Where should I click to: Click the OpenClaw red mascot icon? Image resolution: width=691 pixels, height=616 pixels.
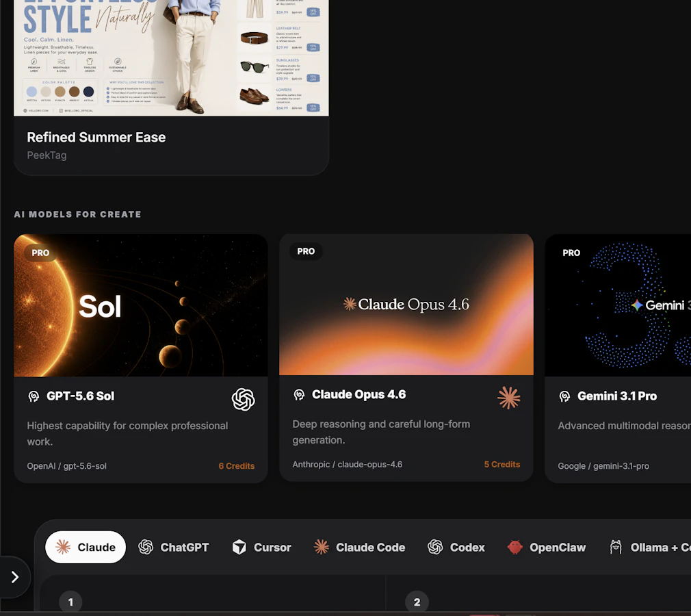pyautogui.click(x=514, y=547)
